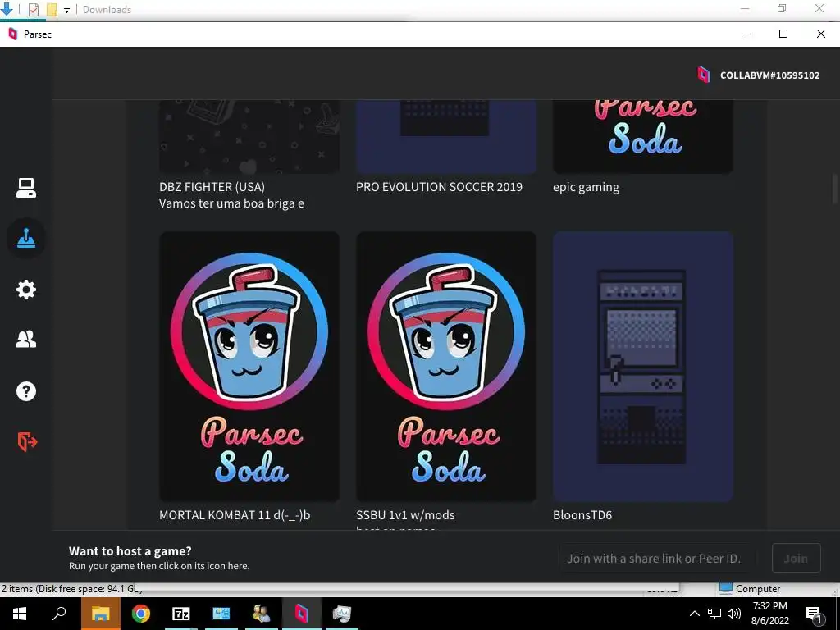Open the volume speaker tray icon
Image resolution: width=840 pixels, height=630 pixels.
[x=734, y=614]
